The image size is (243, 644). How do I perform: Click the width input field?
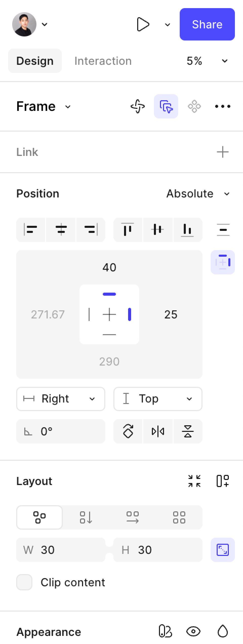coord(61,550)
